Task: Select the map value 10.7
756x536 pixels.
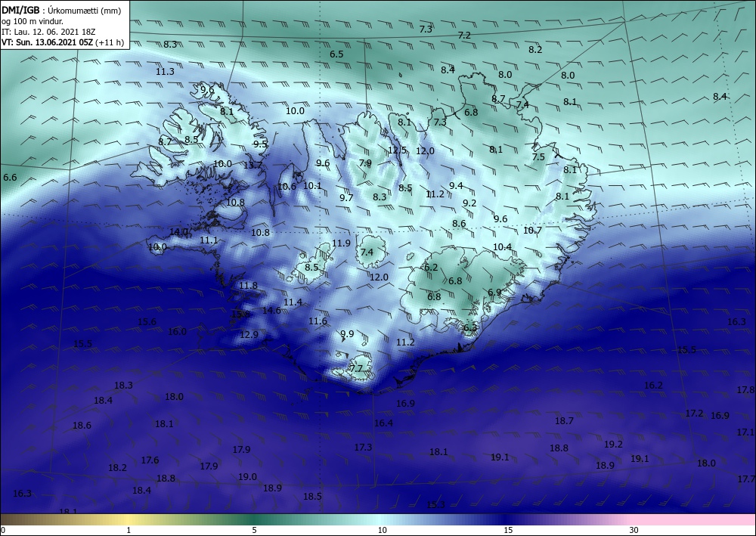Action: pos(532,231)
